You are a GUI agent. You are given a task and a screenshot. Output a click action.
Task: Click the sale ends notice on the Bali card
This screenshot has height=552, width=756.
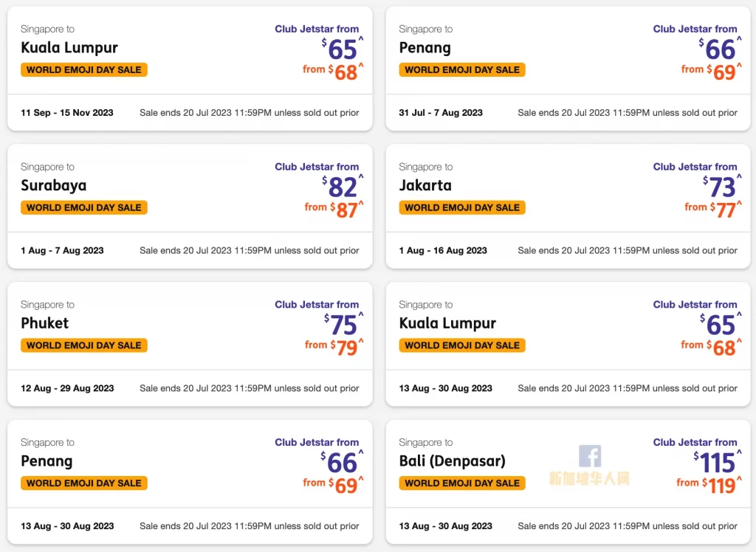628,526
